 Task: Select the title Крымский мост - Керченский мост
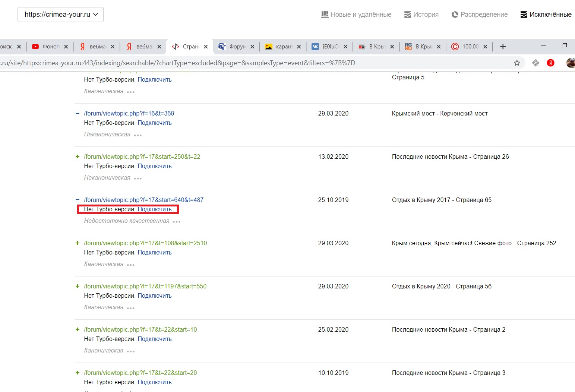coord(440,113)
